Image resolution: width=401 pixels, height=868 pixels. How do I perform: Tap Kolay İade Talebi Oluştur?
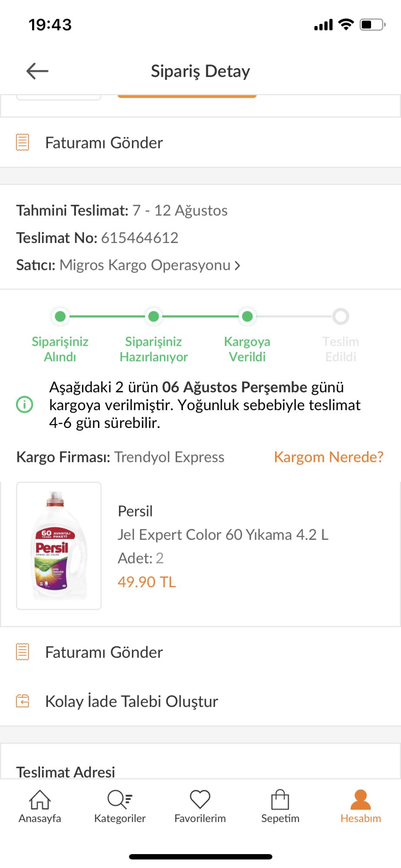click(131, 701)
